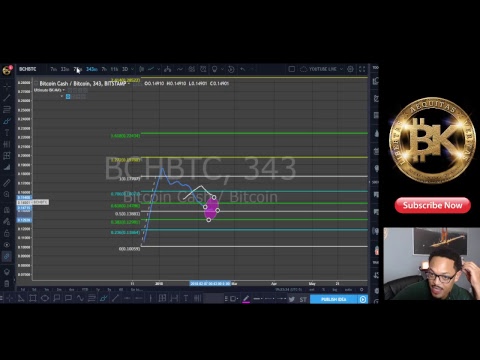Click the play button next to Publish Idea
The height and width of the screenshot is (360, 480).
pyautogui.click(x=363, y=299)
